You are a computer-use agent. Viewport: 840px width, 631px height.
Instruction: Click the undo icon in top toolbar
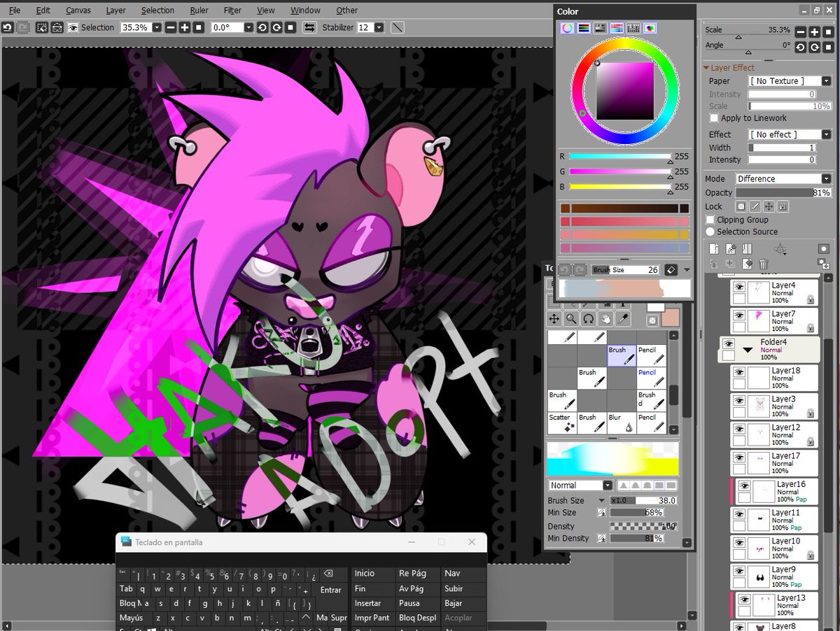click(x=7, y=27)
